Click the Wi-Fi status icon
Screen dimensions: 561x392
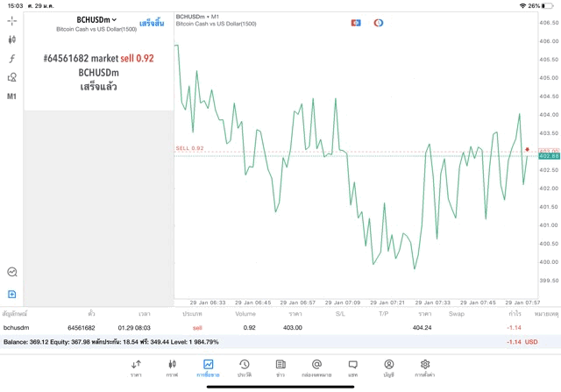(x=522, y=6)
